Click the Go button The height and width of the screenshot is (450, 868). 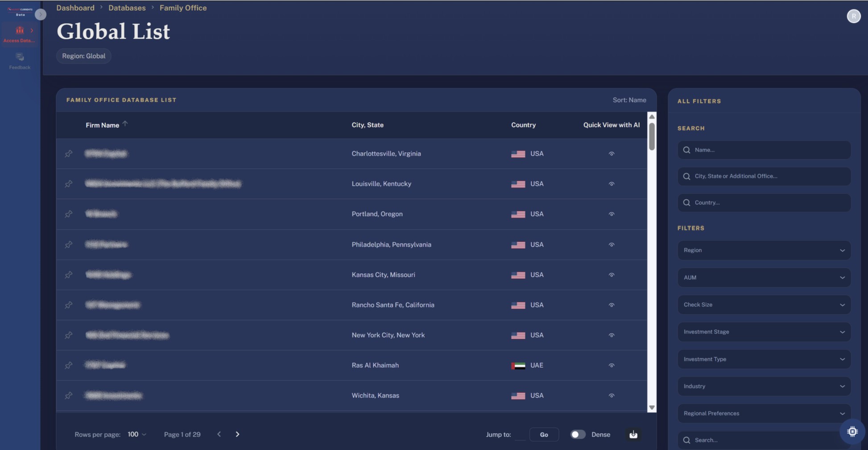544,434
